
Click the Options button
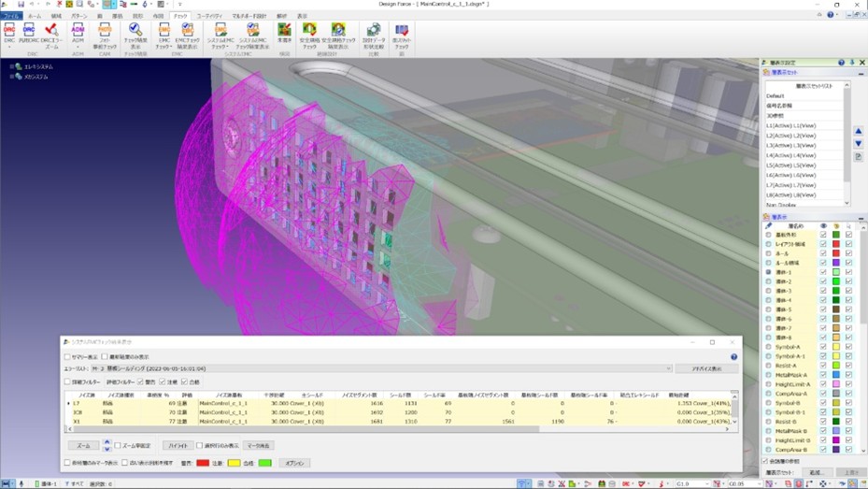[x=294, y=463]
